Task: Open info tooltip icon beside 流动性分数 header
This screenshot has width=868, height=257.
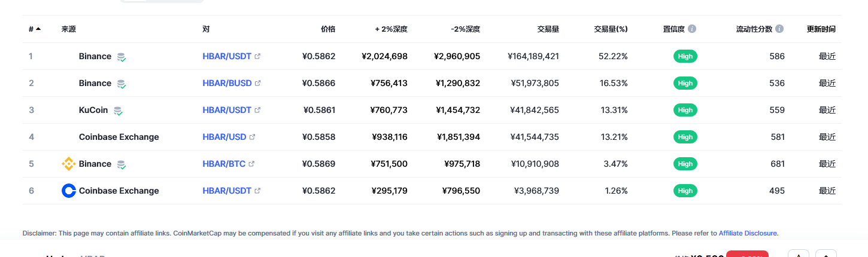Action: coord(779,29)
